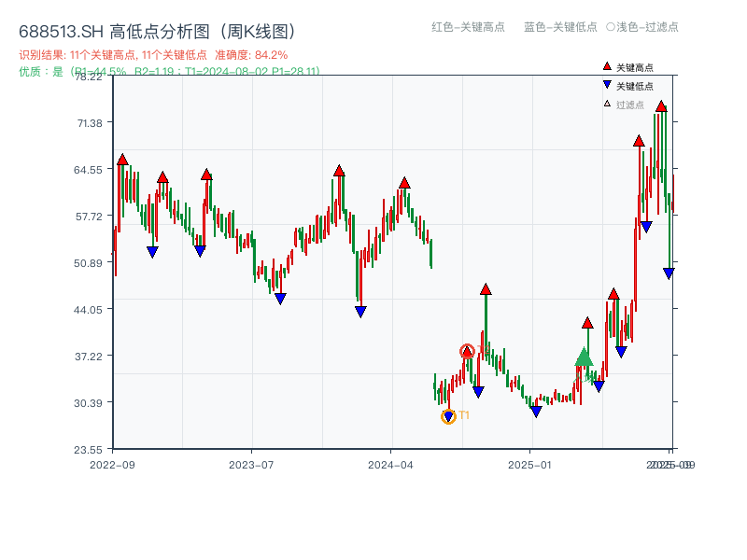This screenshot has height=560, width=747.
Task: Click the blue low marker below 31 near 2025-01
Action: coord(536,411)
